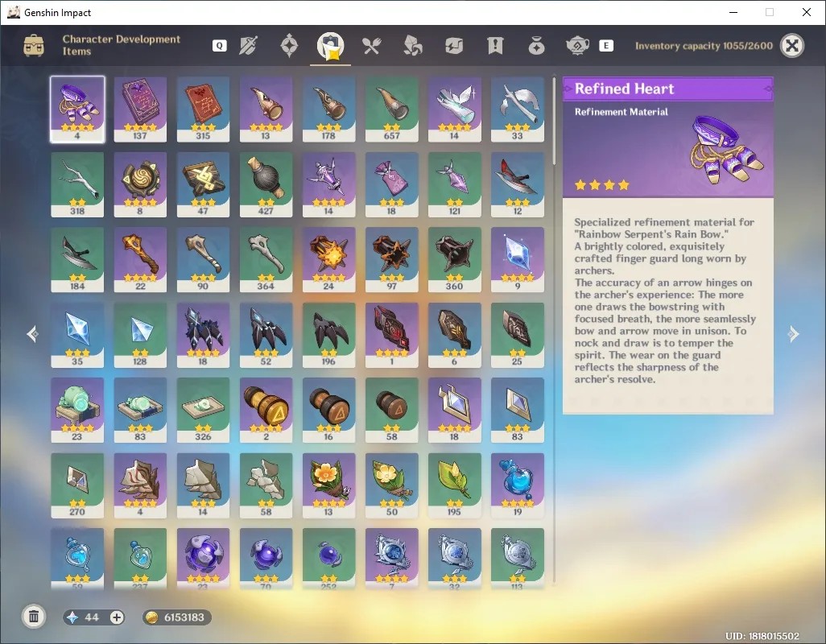
Task: Select the purple talent book with 137 count
Action: coord(140,109)
